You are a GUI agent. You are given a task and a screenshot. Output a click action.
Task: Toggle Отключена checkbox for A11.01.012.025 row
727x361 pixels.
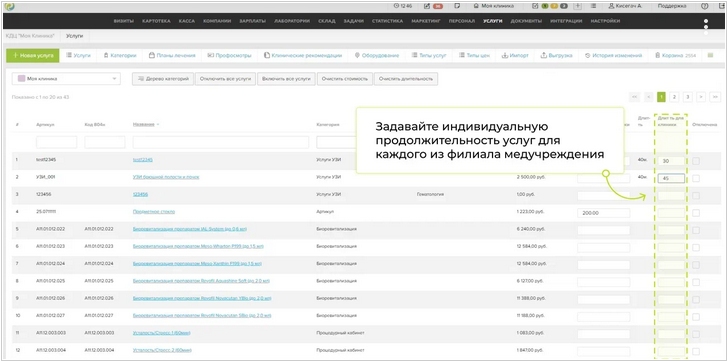[696, 282]
